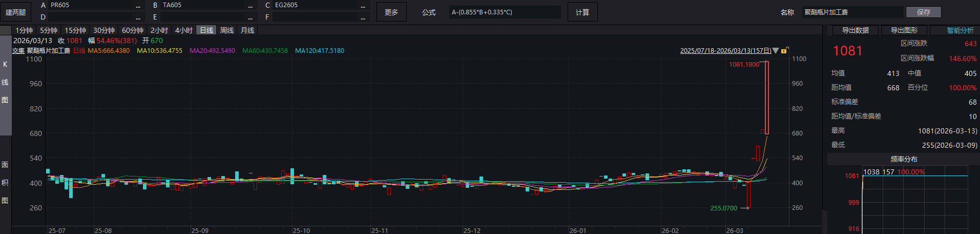Click the 最低 value 255(2026-03-09)
Screen dimensions: 980x234
click(x=949, y=145)
